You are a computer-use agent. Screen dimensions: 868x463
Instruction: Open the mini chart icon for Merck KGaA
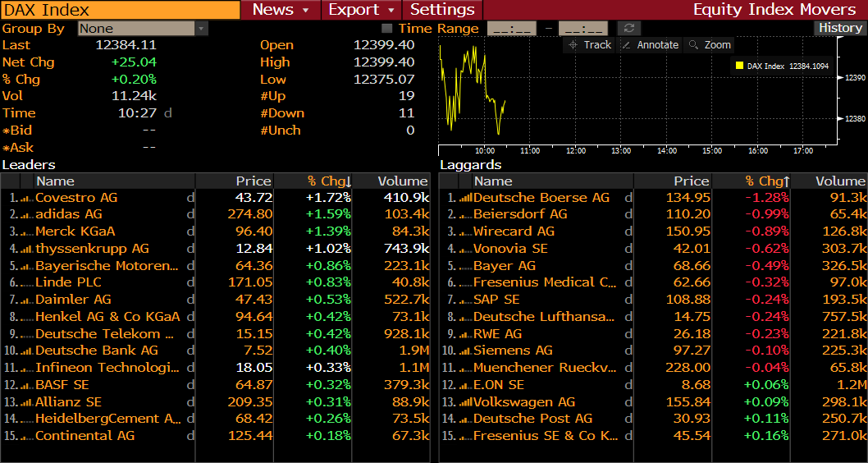pos(27,232)
